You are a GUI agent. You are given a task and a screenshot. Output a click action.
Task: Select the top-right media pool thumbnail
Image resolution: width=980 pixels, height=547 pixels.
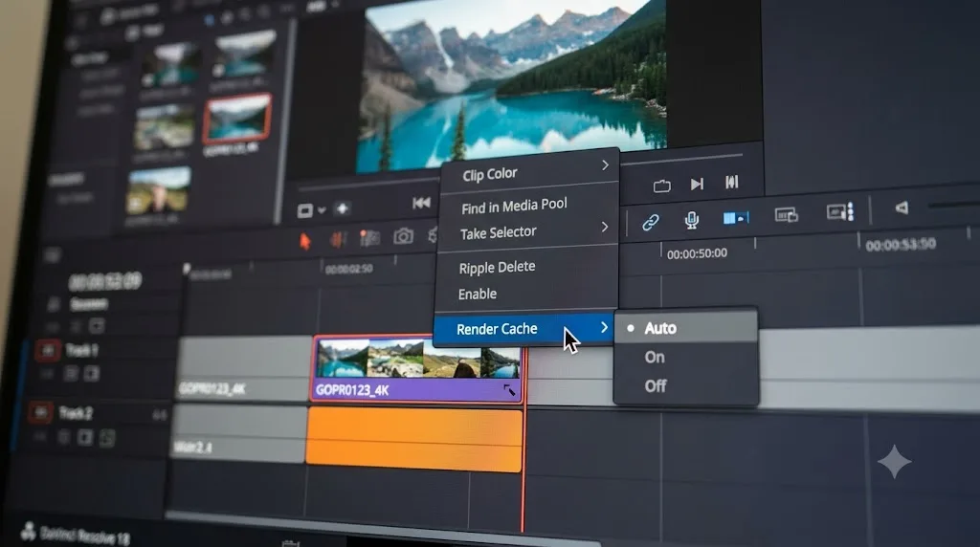pyautogui.click(x=244, y=55)
